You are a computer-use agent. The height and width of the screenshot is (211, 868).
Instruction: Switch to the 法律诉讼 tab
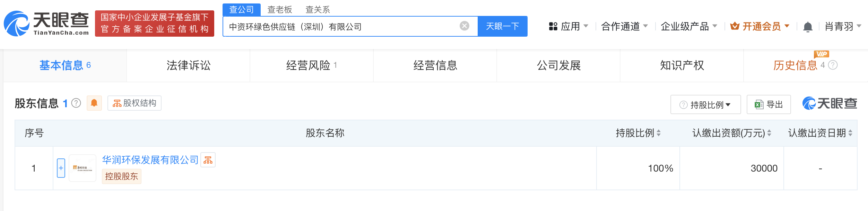click(x=188, y=65)
